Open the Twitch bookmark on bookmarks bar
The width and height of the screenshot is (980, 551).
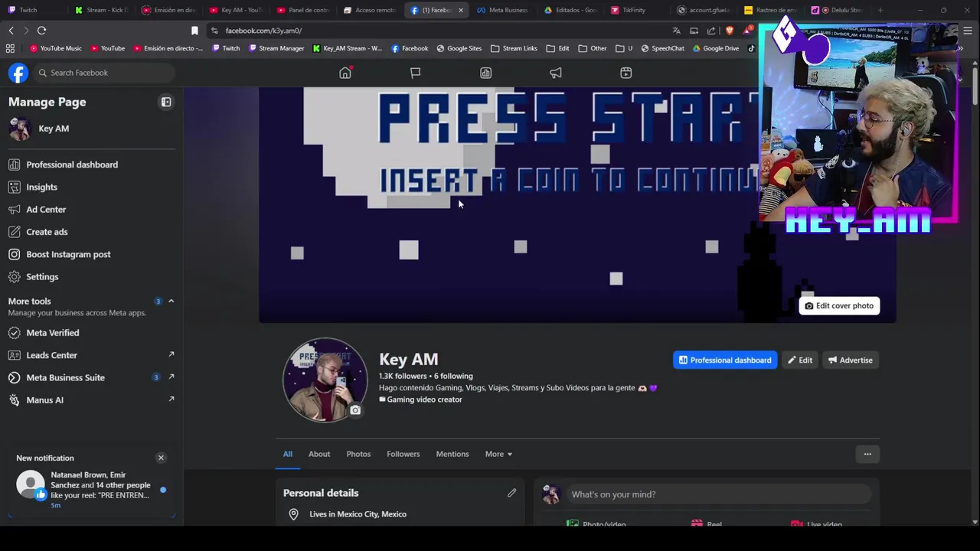(x=226, y=48)
